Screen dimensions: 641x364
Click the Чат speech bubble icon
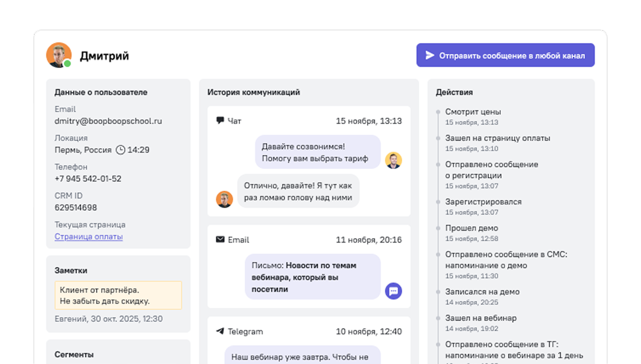(220, 121)
